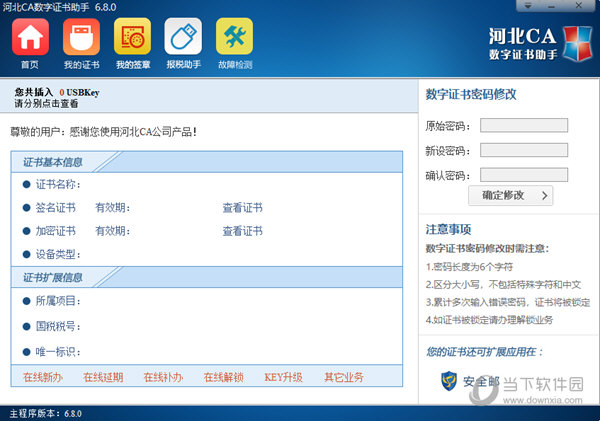Click note 1.密码长度为6个字符
Viewport: 600px width, 421px height.
pos(469,267)
